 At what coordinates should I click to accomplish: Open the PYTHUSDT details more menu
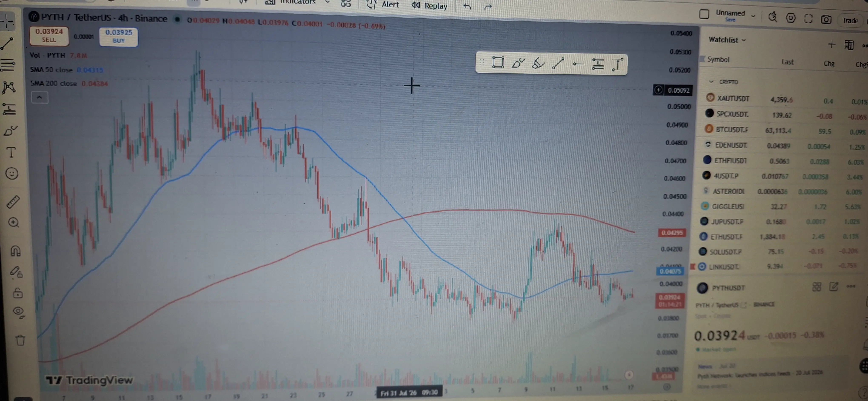click(x=851, y=286)
